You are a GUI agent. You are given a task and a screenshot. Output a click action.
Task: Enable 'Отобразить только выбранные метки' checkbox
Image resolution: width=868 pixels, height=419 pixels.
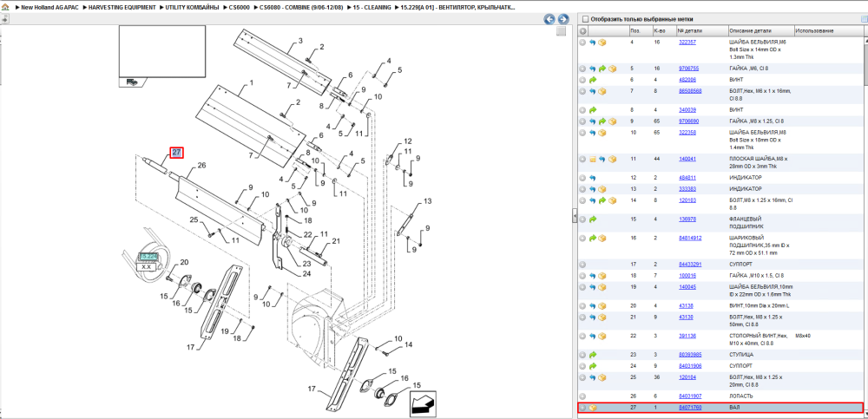point(585,19)
